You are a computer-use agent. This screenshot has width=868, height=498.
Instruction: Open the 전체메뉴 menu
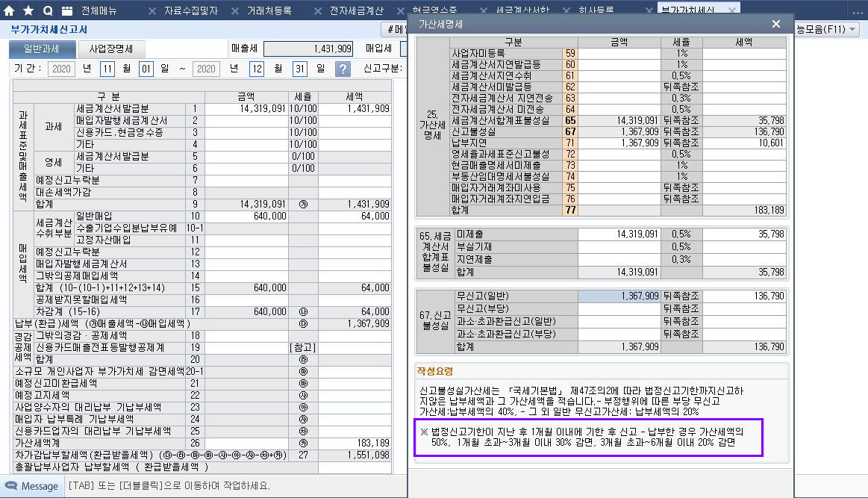click(99, 10)
